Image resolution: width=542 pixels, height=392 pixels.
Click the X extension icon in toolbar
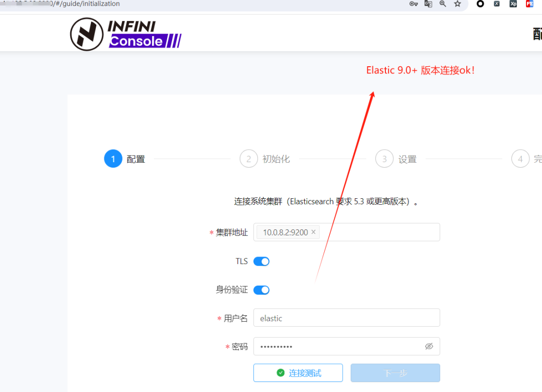pos(497,4)
